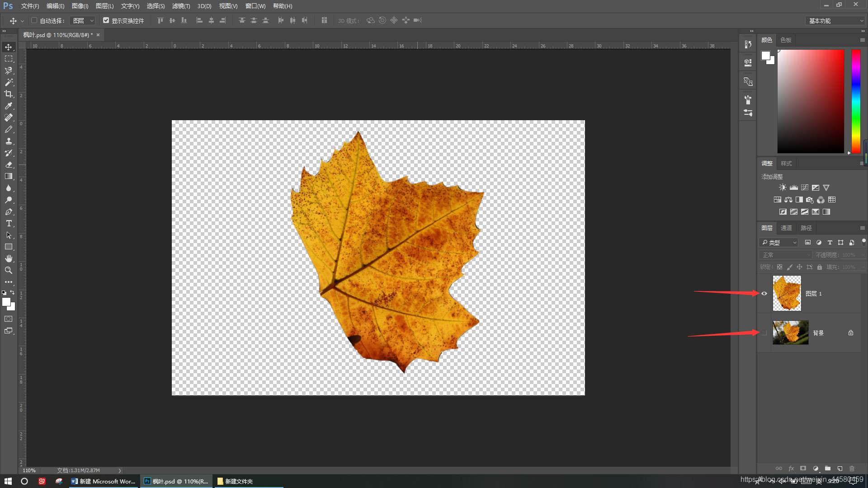Open the 基本功能 workspace dropdown
Image resolution: width=868 pixels, height=488 pixels.
click(x=835, y=21)
